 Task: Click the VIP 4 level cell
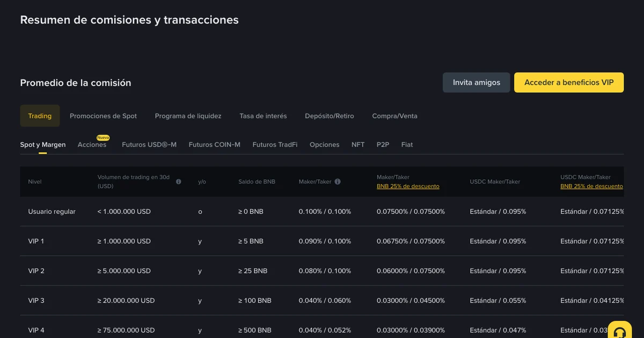point(36,330)
